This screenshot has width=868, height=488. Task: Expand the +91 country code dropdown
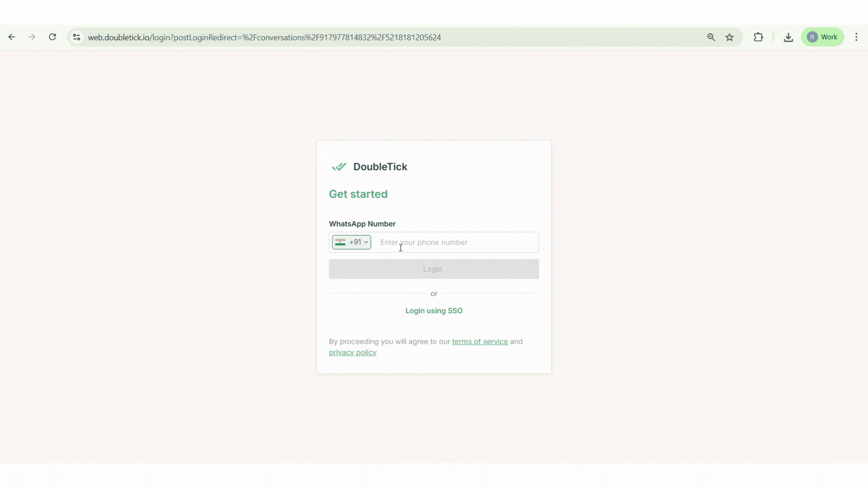tap(352, 242)
